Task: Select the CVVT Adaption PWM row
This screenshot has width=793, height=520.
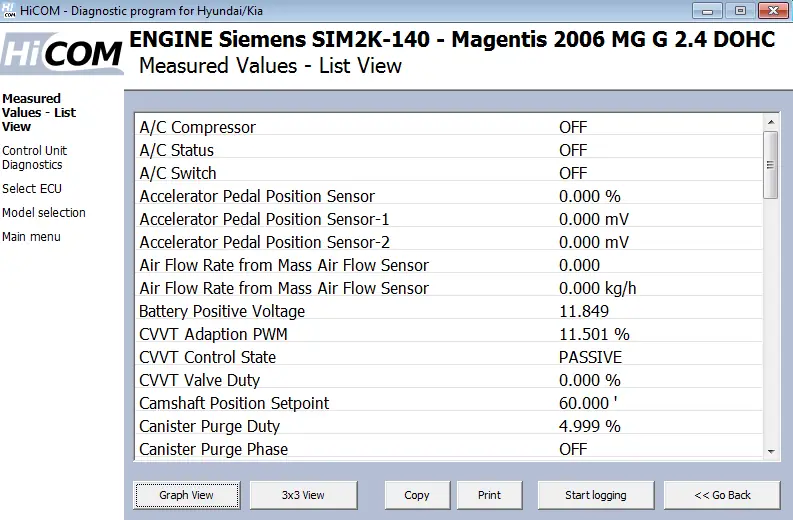Action: point(449,334)
